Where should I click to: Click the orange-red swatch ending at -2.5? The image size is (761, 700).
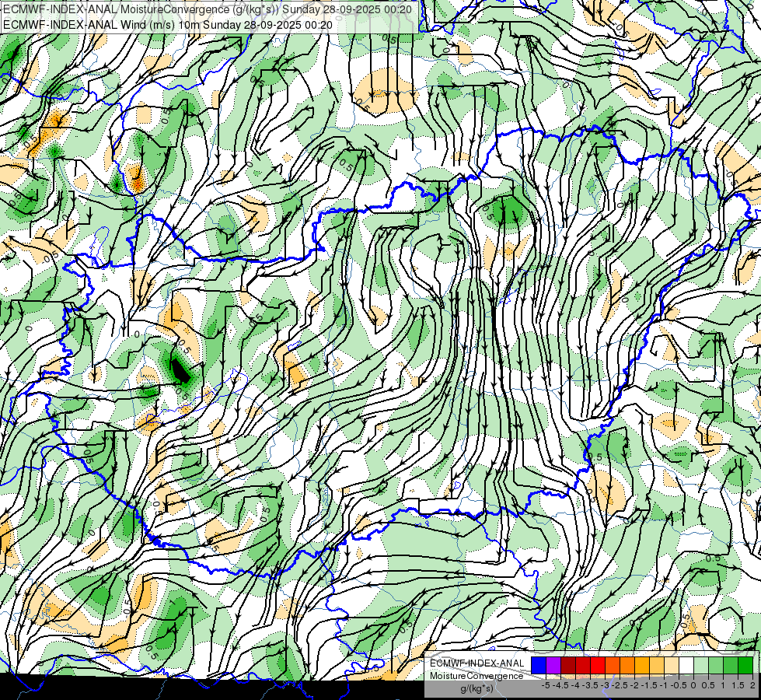coord(613,665)
